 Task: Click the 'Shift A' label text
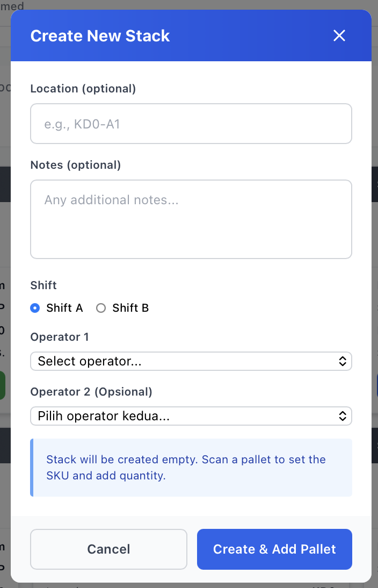click(x=64, y=308)
